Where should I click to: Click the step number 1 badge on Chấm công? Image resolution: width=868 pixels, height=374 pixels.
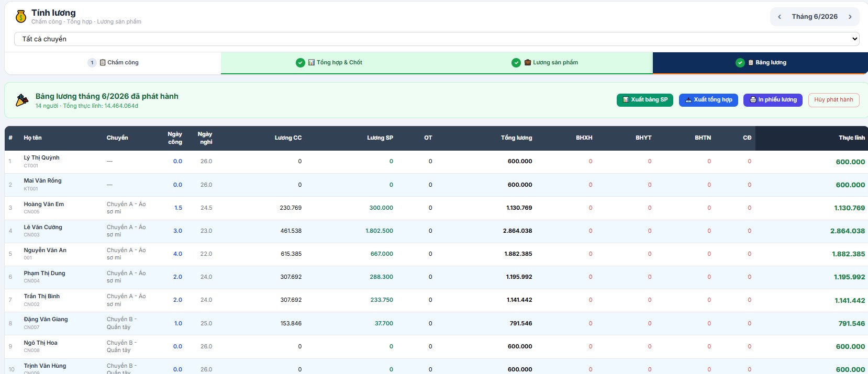[x=92, y=63]
